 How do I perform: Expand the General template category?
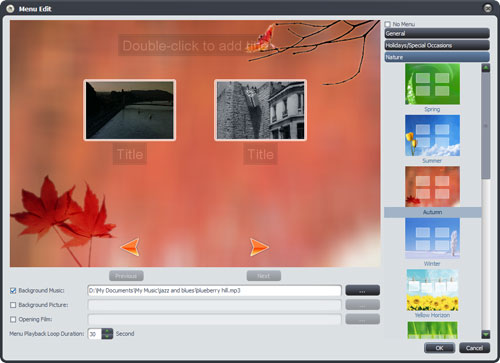[437, 33]
